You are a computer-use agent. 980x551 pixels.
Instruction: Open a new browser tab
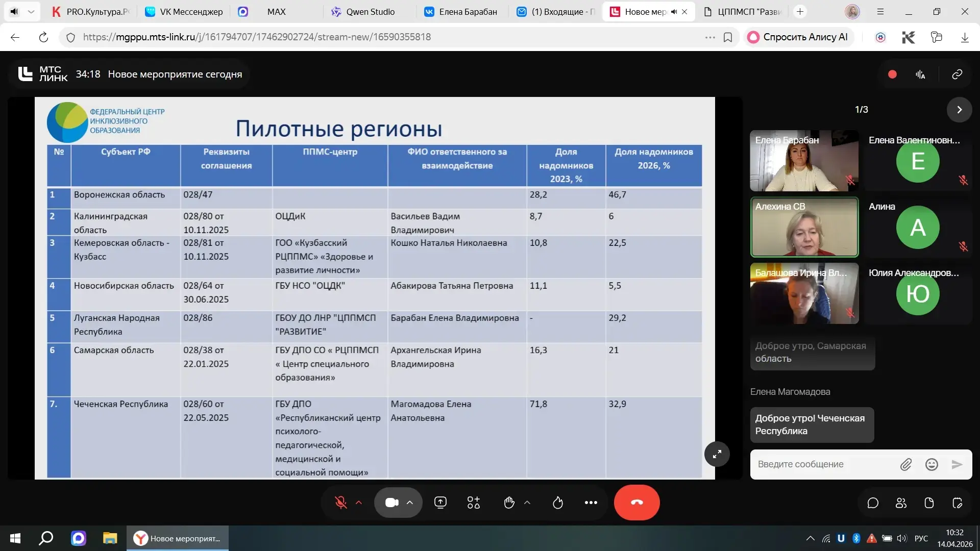point(800,11)
